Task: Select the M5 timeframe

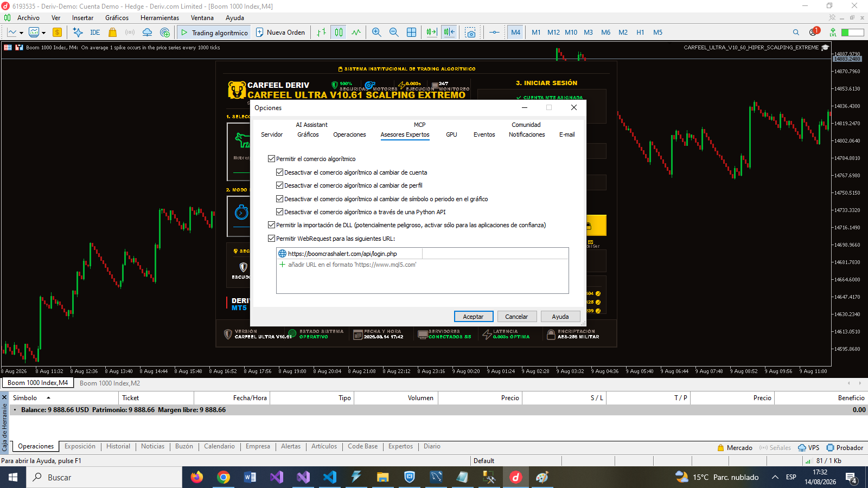Action: click(658, 33)
